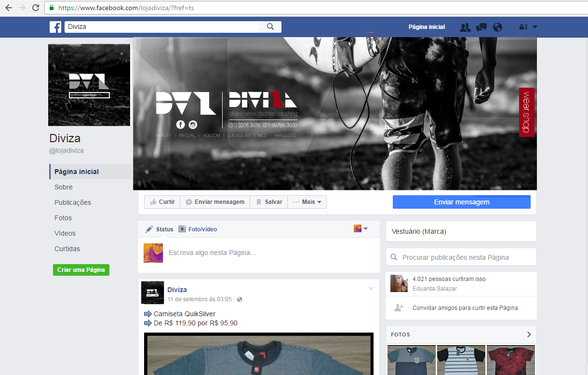Viewport: 588px width, 375px height.
Task: Click the Facebook icon on the cover photo
Action: pyautogui.click(x=181, y=125)
